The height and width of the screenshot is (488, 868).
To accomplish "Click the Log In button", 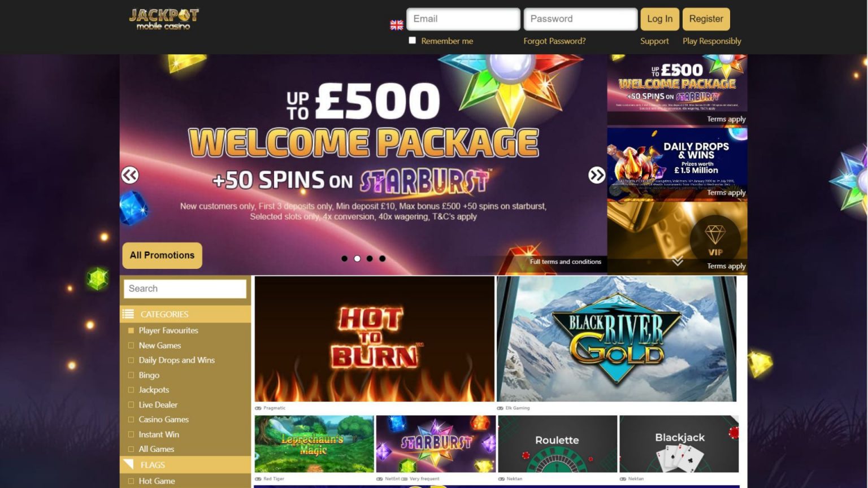I will 659,19.
